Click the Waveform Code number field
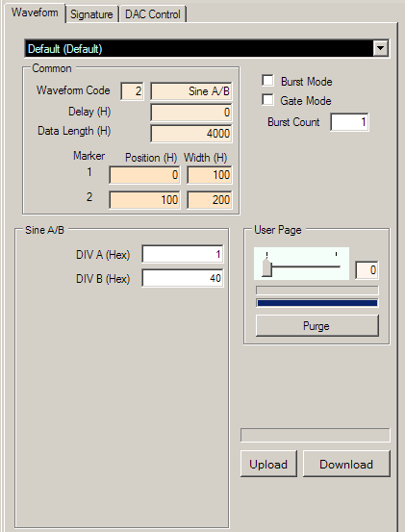405x532 pixels. (132, 91)
